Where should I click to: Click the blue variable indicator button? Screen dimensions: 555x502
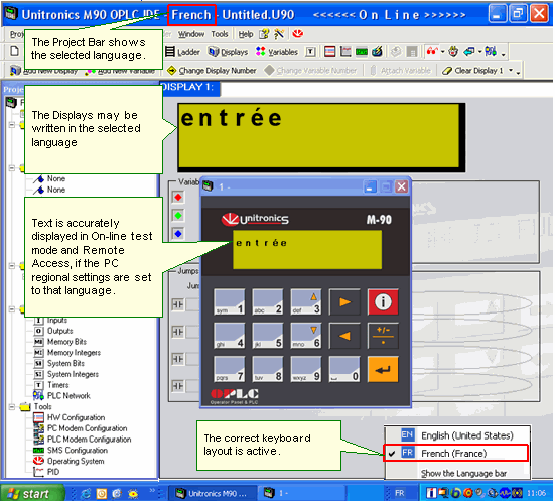[x=178, y=234]
